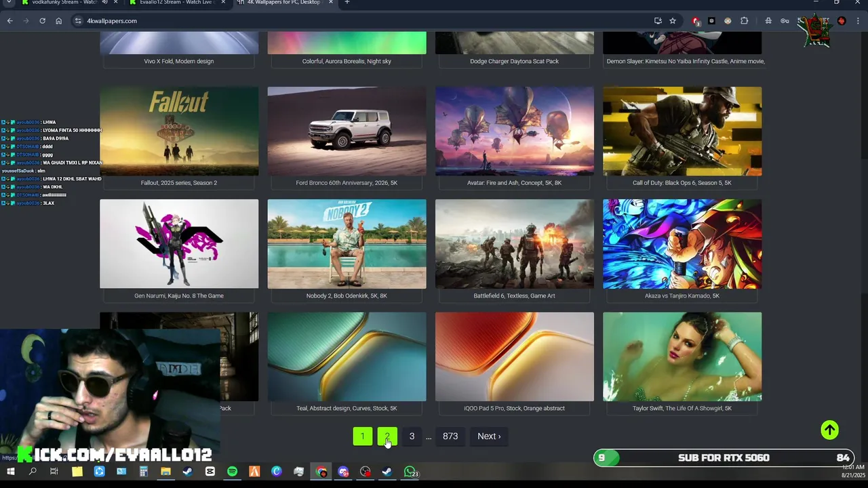868x488 pixels.
Task: Click the 4kwallpapers.com address bar
Action: [x=366, y=21]
